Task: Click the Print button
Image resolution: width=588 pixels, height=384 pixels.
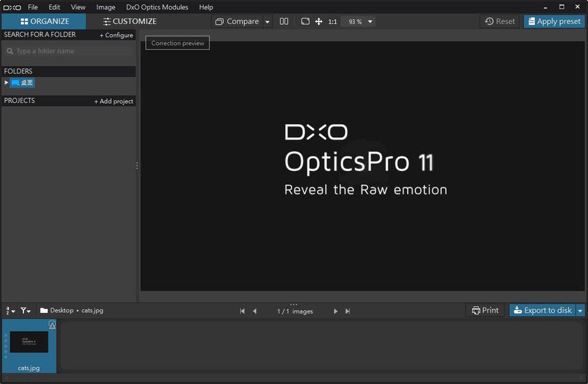Action: click(x=485, y=310)
